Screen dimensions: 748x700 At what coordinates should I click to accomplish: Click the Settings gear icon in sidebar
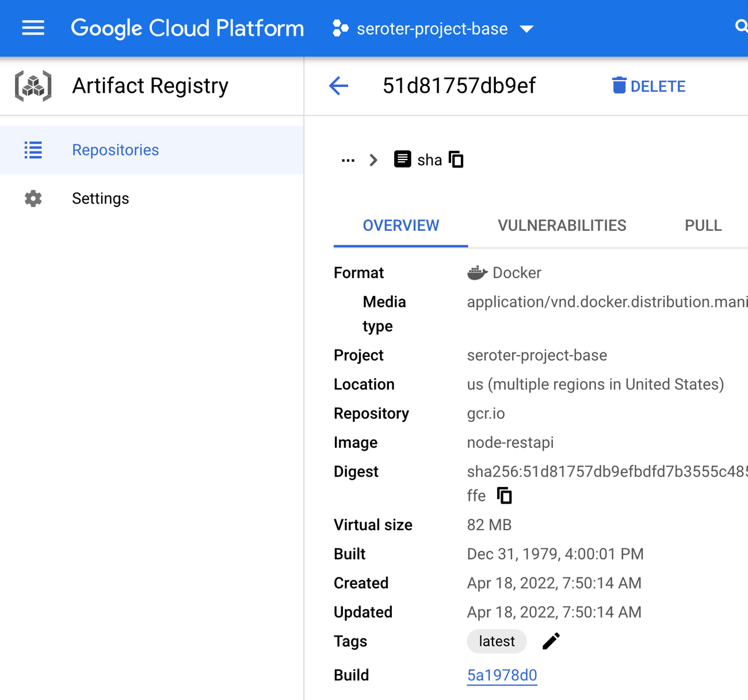click(x=33, y=199)
